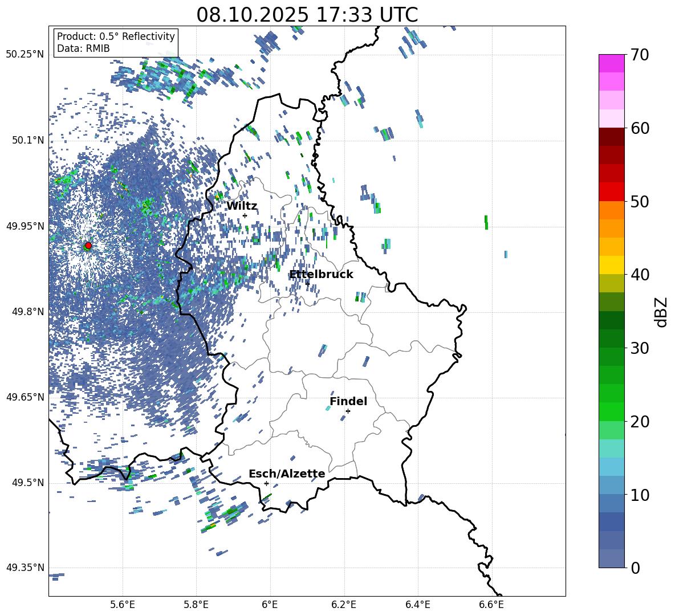The height and width of the screenshot is (616, 675).
Task: Click the 6.6°E longitude label
Action: coord(491,605)
